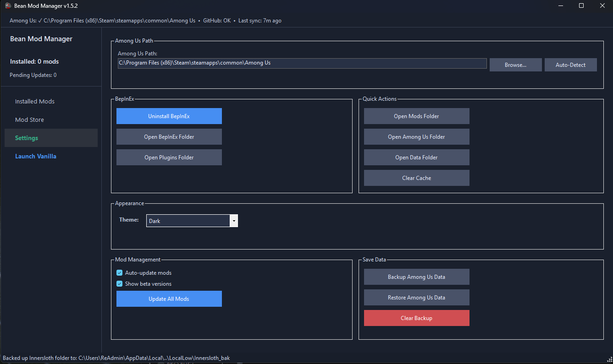Image resolution: width=613 pixels, height=364 pixels.
Task: Clear the cache
Action: pos(416,178)
